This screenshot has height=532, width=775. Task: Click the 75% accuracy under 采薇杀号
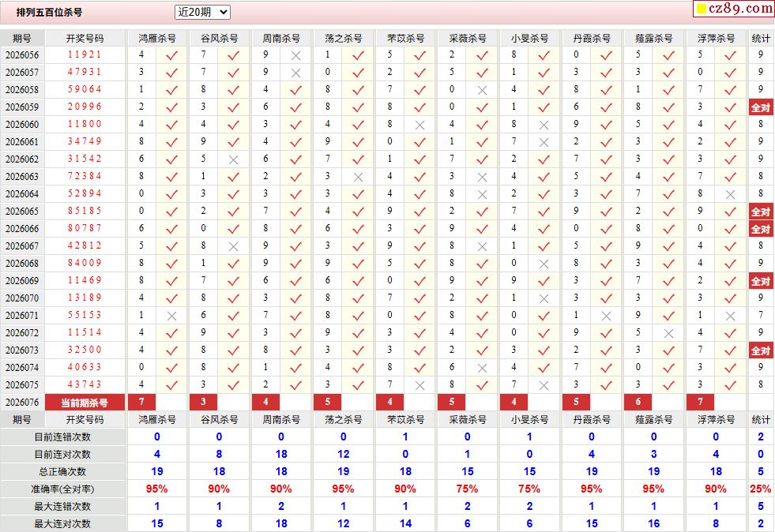point(467,489)
